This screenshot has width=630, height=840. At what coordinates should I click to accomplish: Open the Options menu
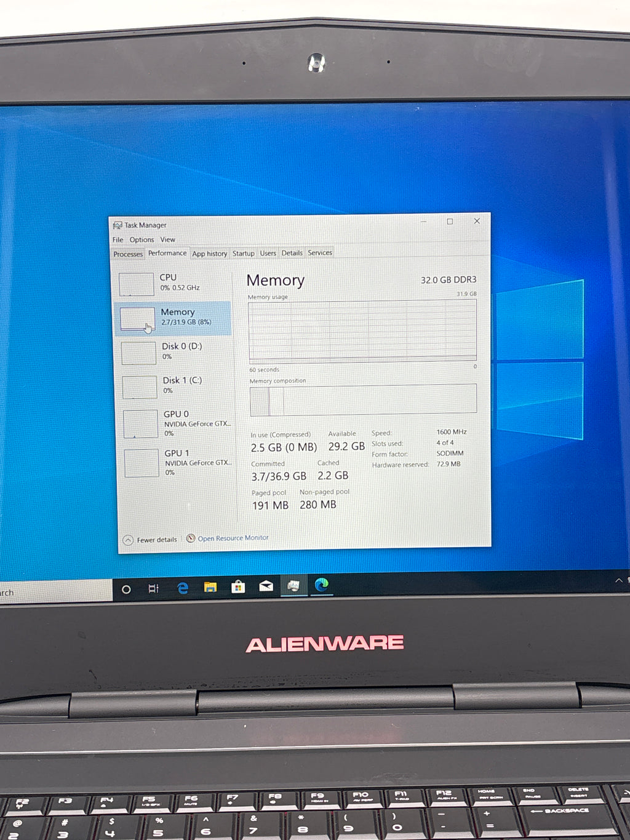pos(142,239)
